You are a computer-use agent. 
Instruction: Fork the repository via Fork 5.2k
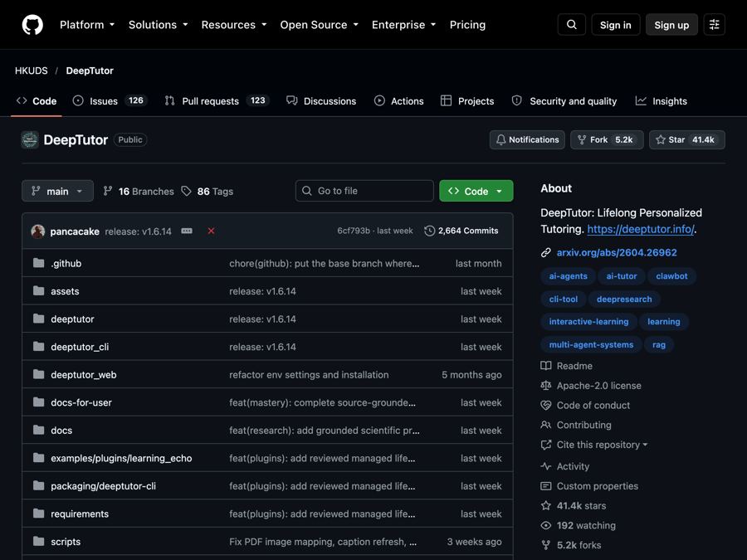pyautogui.click(x=607, y=140)
